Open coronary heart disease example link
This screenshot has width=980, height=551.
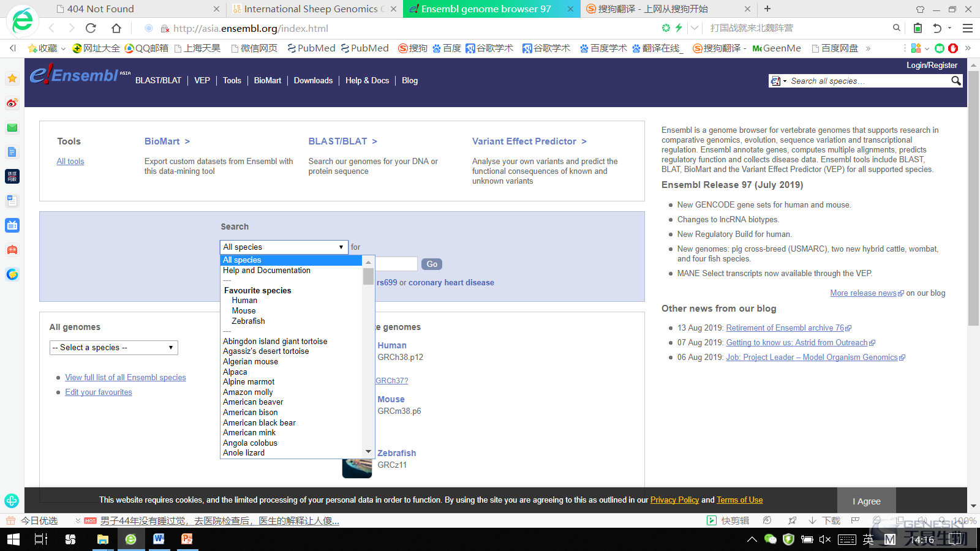coord(451,283)
